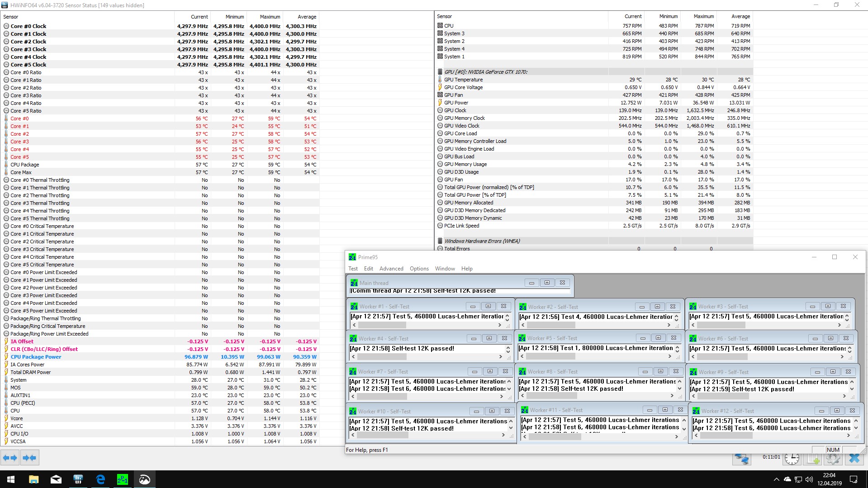This screenshot has height=488, width=868.
Task: Select the Total DRAM Power sensor row
Action: coord(160,372)
